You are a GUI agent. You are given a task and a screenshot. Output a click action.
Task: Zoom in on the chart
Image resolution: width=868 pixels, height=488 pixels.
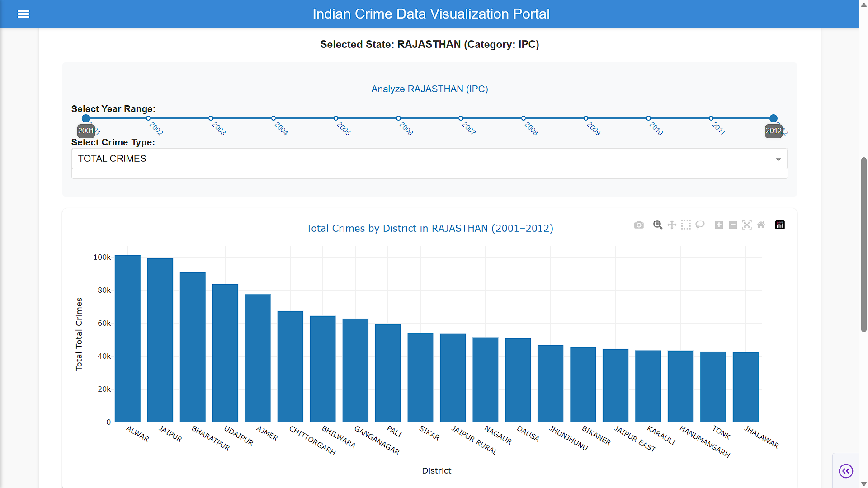719,225
